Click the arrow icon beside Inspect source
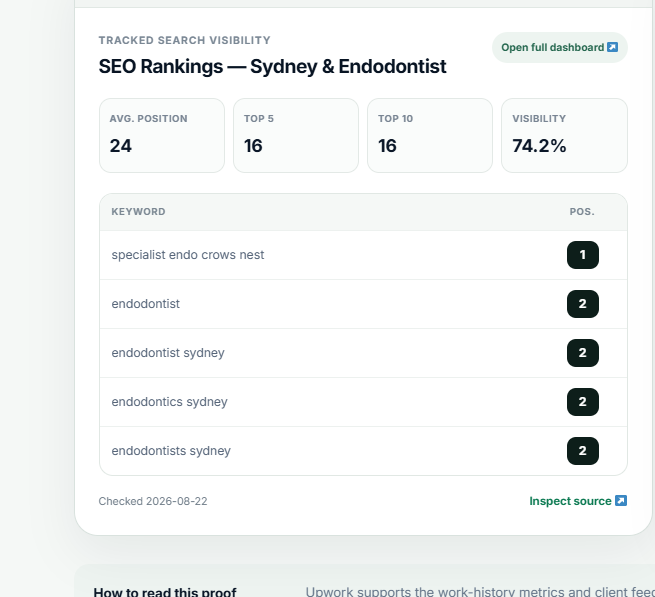This screenshot has height=597, width=655. point(621,500)
